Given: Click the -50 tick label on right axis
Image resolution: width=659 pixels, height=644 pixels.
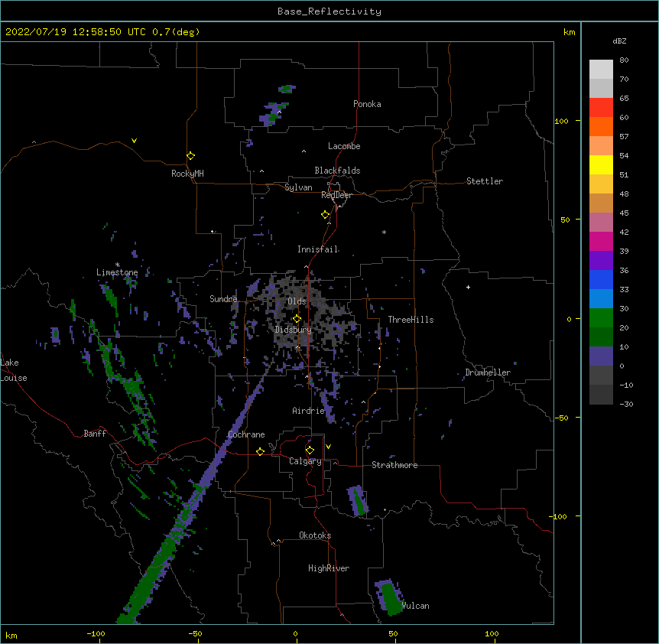Looking at the screenshot, I should 561,418.
